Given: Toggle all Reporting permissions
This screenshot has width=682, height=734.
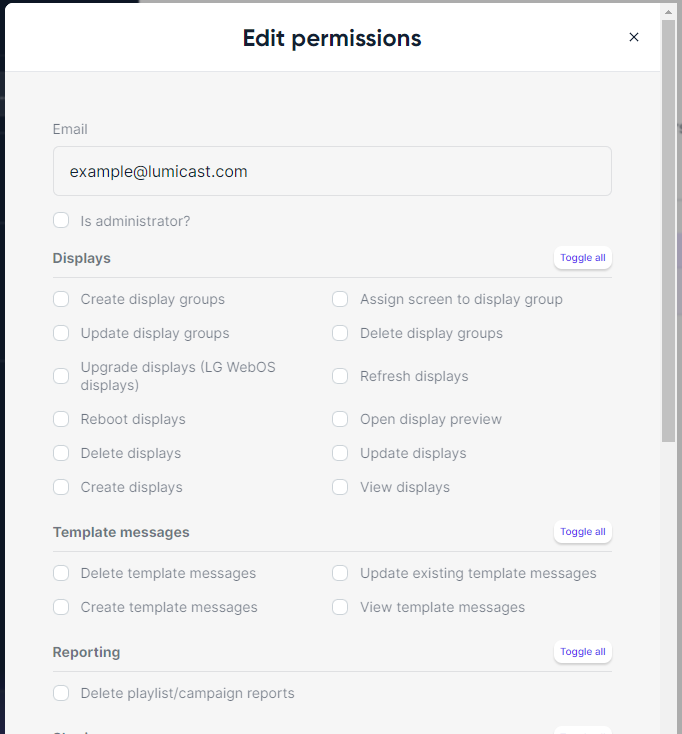Looking at the screenshot, I should pos(583,652).
